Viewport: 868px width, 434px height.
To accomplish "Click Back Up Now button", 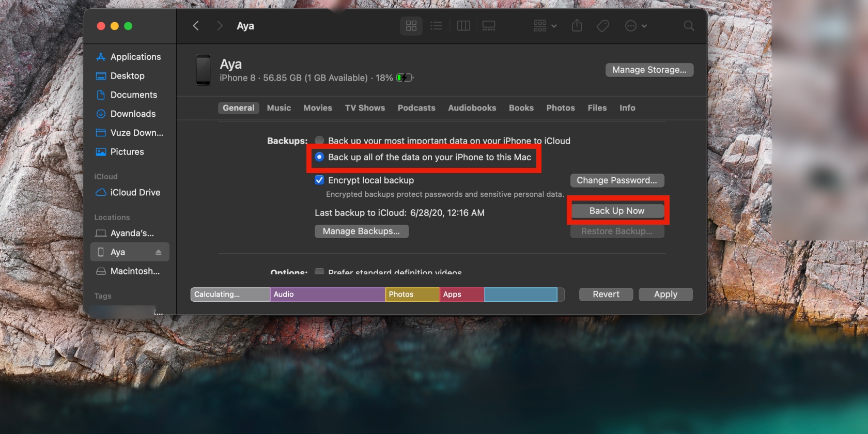I will [x=617, y=211].
